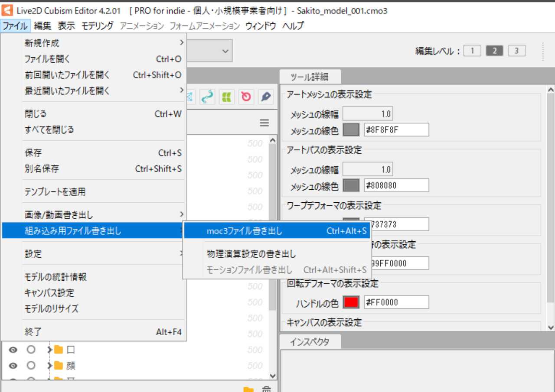555x392 pixels.
Task: Select the blue pen tool icon
Action: [x=265, y=97]
